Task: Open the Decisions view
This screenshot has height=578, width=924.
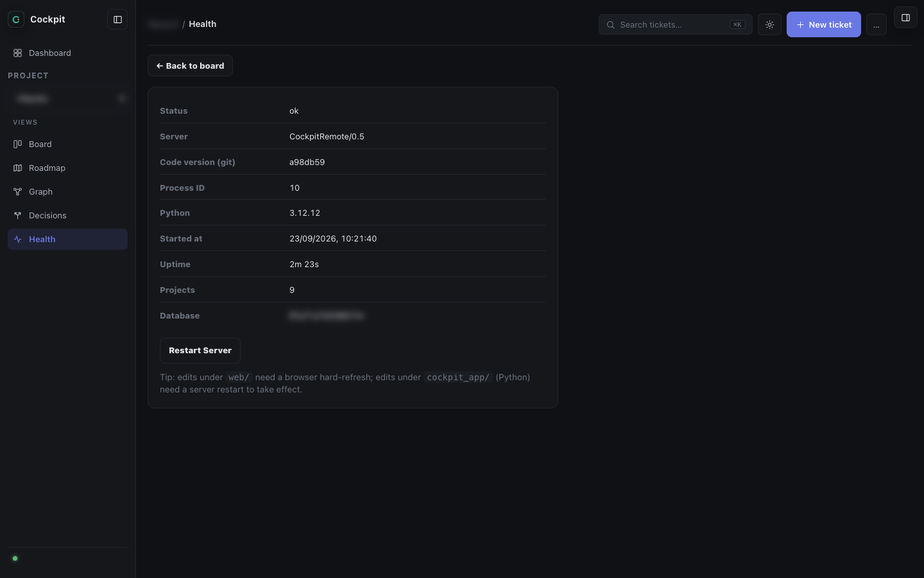Action: (67, 215)
